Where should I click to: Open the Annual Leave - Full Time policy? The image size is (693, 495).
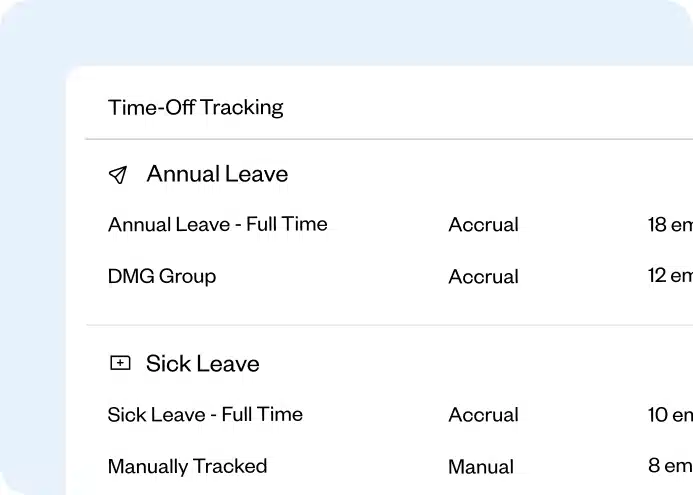click(x=217, y=224)
